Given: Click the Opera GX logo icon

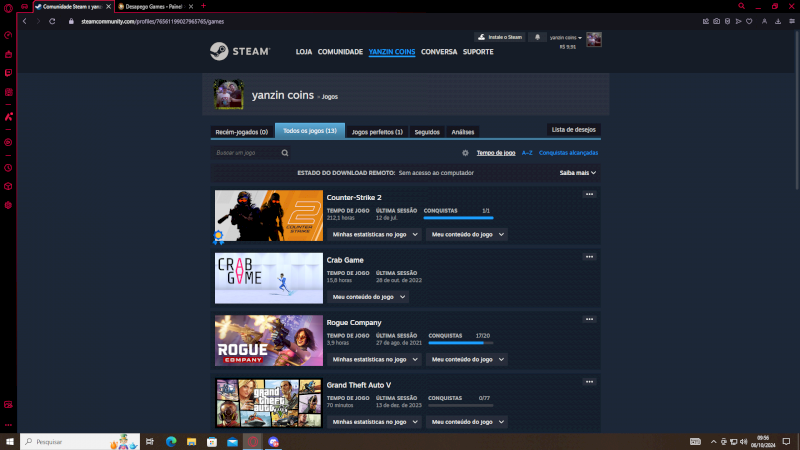Looking at the screenshot, I should [x=8, y=7].
